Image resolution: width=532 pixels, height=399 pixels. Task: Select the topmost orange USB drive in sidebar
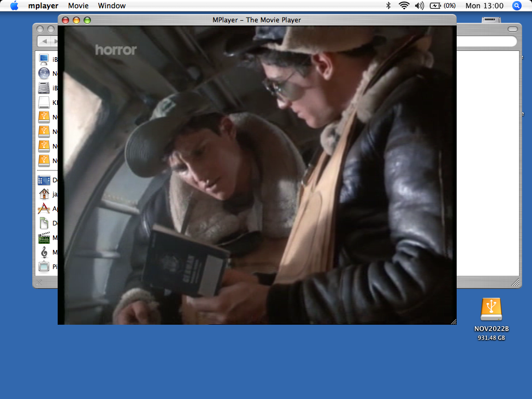(x=44, y=117)
